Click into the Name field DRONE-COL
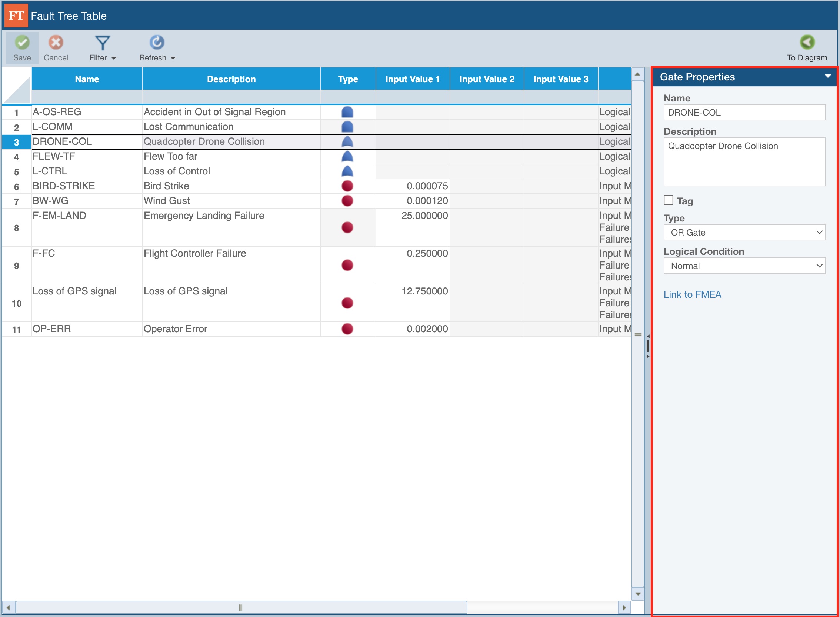The image size is (840, 617). tap(744, 113)
